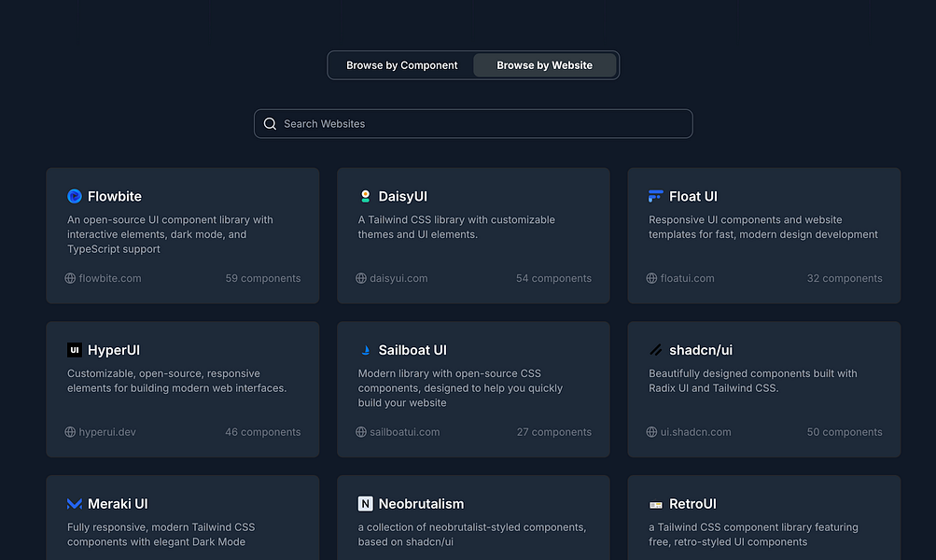
Task: Open the Meraki UI card title
Action: [118, 504]
